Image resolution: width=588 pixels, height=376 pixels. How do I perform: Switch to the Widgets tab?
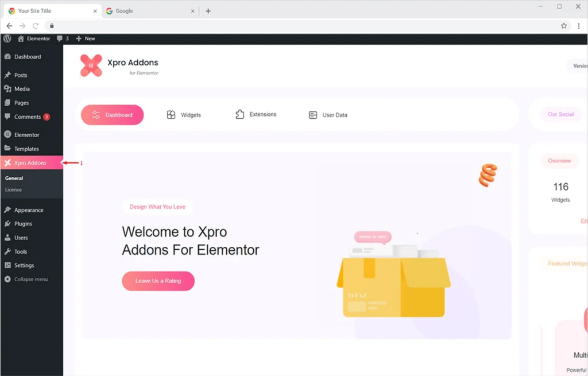click(184, 115)
